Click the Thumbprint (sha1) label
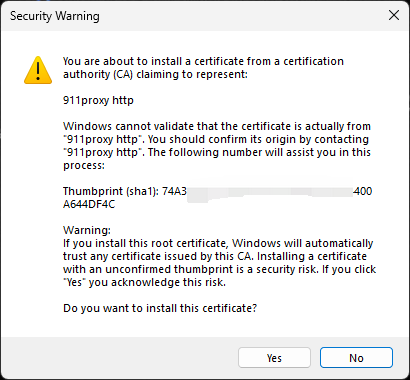Image resolution: width=410 pixels, height=380 pixels. [111, 191]
